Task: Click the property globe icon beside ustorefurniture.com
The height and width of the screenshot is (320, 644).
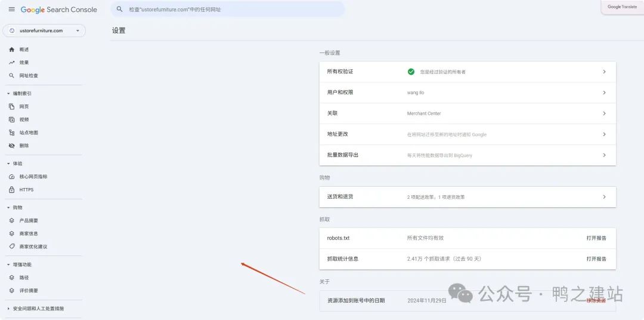Action: (x=12, y=30)
